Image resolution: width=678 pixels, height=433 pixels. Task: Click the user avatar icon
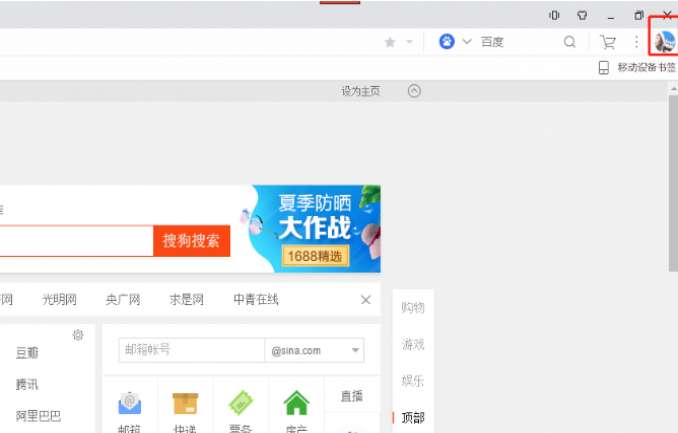point(664,42)
